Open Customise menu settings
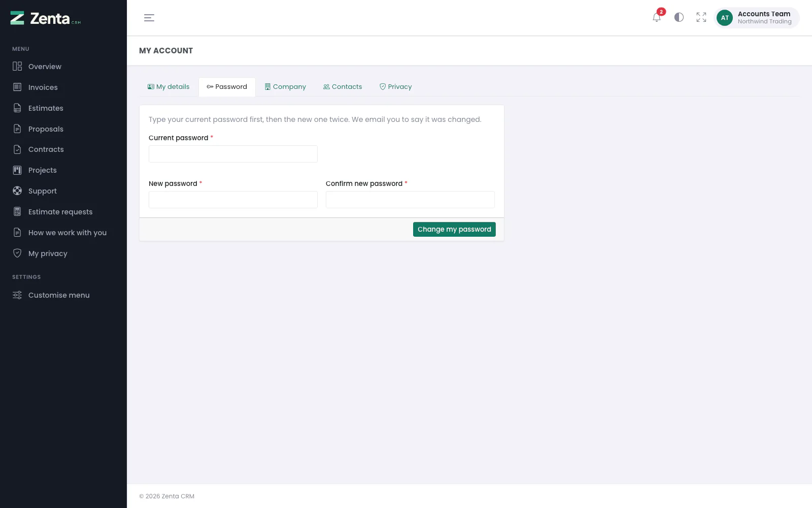Screen dimensions: 812x508 [63, 295]
